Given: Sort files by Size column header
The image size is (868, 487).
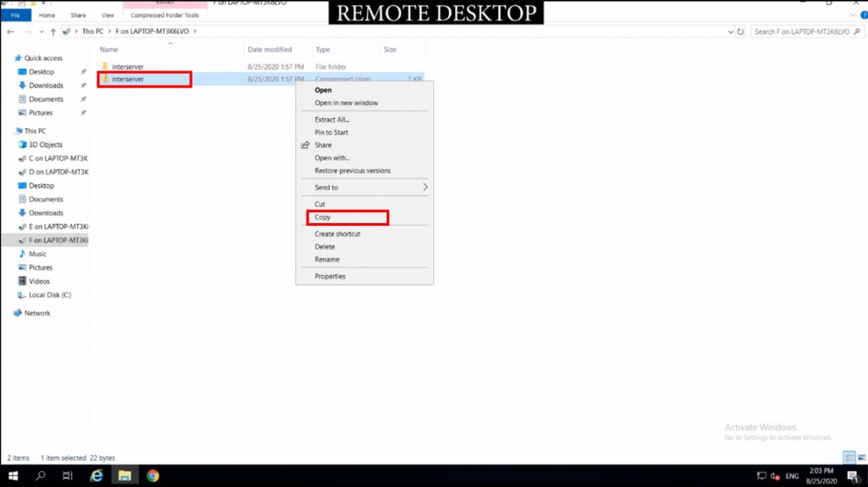Looking at the screenshot, I should tap(390, 49).
